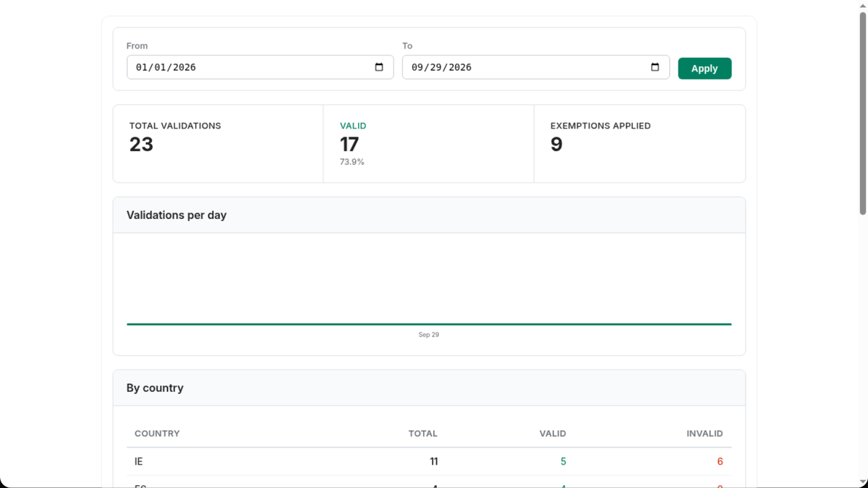The image size is (868, 488).
Task: Click the Total Validations value 23
Action: pos(141,144)
